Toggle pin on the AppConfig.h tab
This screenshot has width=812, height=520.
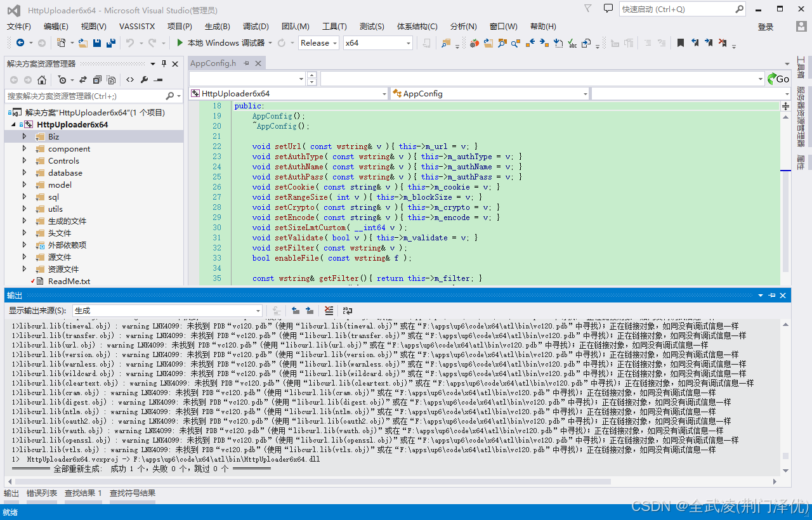pyautogui.click(x=246, y=63)
